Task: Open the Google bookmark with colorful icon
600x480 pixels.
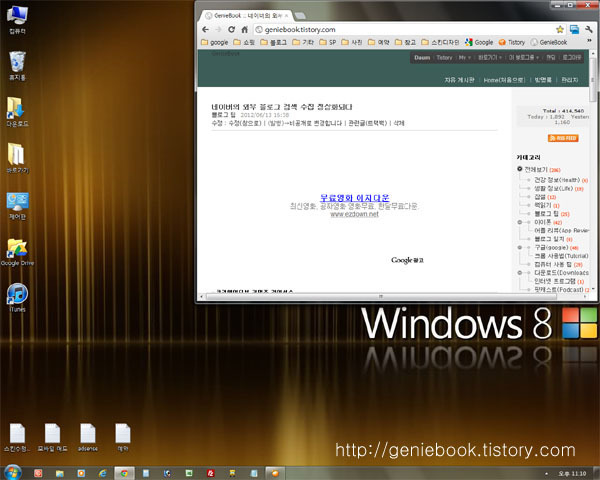Action: click(x=479, y=42)
